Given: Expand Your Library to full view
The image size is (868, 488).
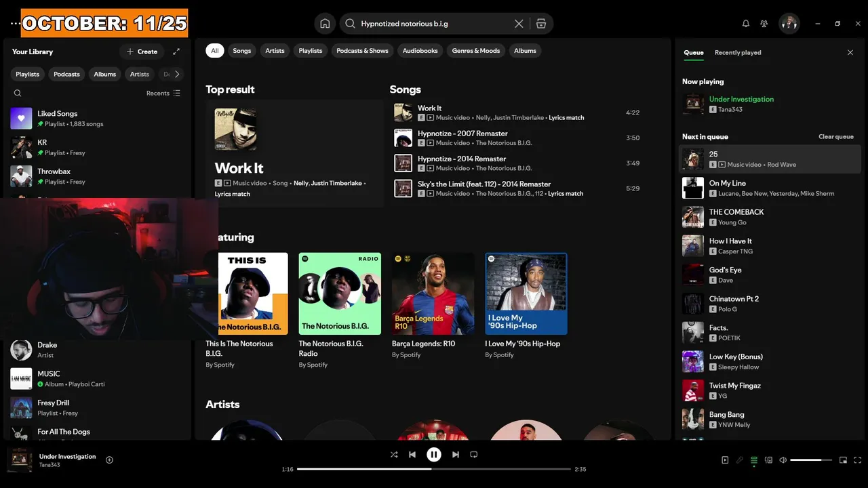Looking at the screenshot, I should [x=176, y=52].
